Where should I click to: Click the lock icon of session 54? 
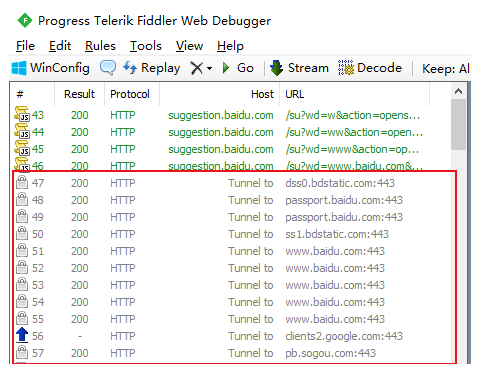(22, 301)
